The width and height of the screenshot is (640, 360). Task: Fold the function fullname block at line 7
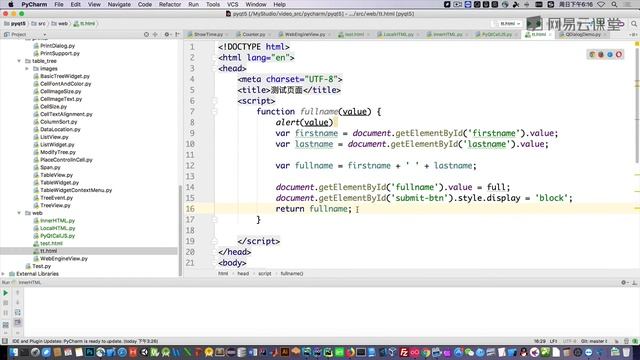[x=215, y=111]
